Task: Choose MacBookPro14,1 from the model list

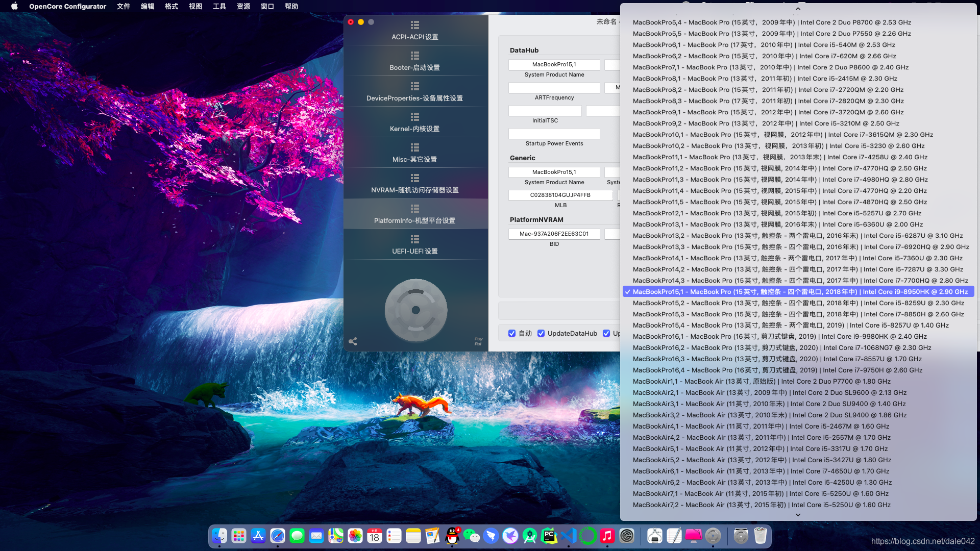Action: (x=798, y=258)
